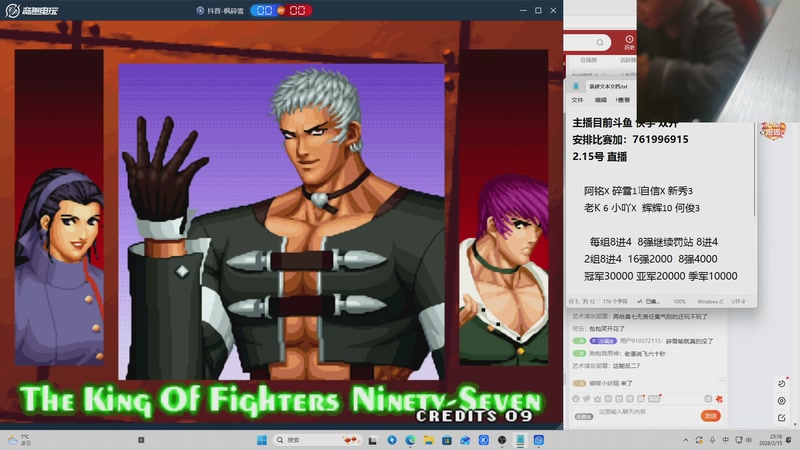Open the zoom 100% control in notepad status bar
Screen dimensions: 800x450
coord(680,302)
